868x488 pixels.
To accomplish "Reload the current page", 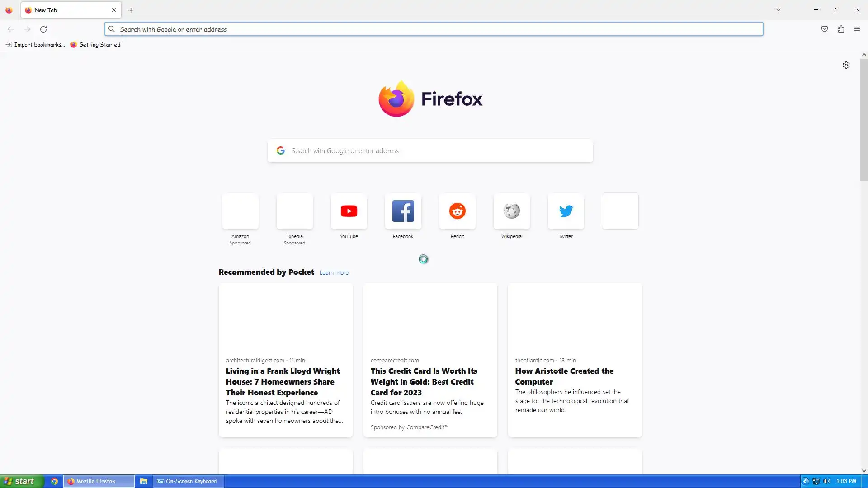I will click(x=43, y=29).
